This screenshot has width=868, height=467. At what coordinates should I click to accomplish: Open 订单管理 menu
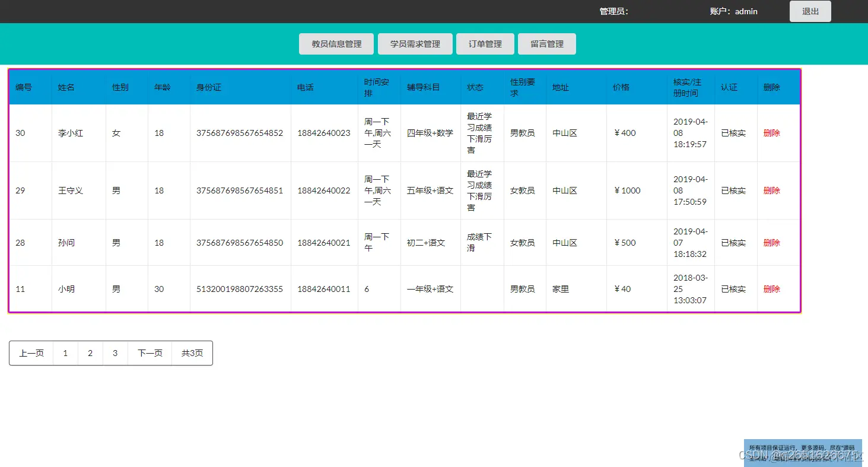coord(485,44)
